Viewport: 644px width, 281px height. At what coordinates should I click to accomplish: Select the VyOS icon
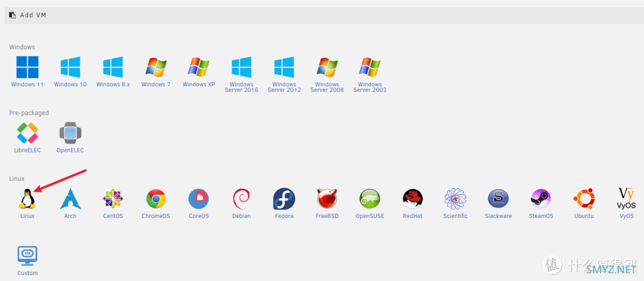click(x=626, y=199)
